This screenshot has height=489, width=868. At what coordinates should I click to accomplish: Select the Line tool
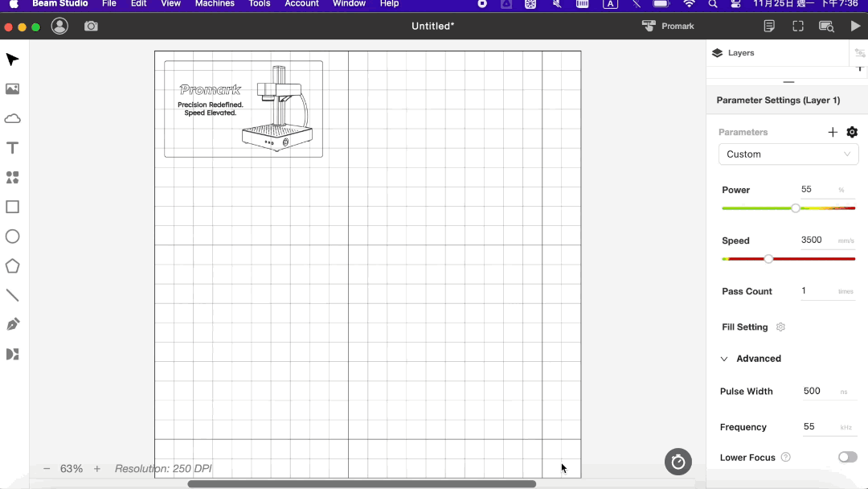[x=12, y=295]
